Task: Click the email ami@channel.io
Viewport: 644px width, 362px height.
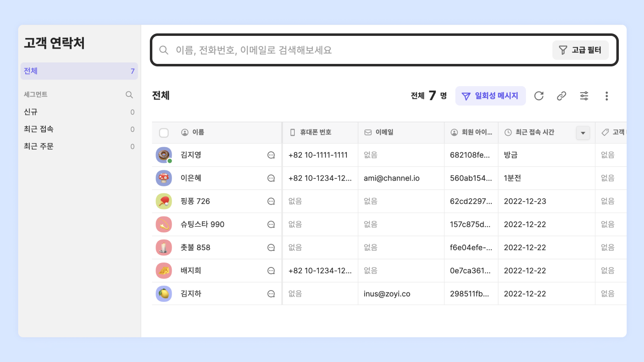Action: click(391, 178)
